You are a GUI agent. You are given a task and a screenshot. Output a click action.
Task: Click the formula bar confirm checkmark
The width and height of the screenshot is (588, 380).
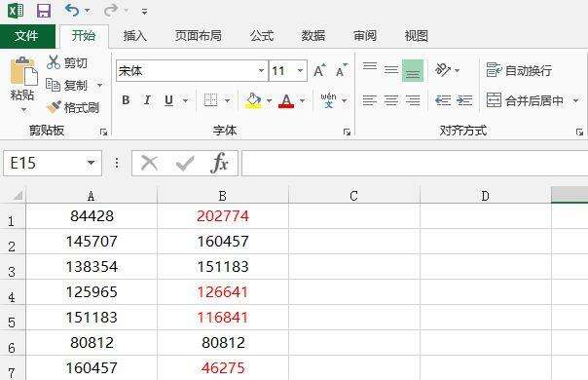(185, 163)
